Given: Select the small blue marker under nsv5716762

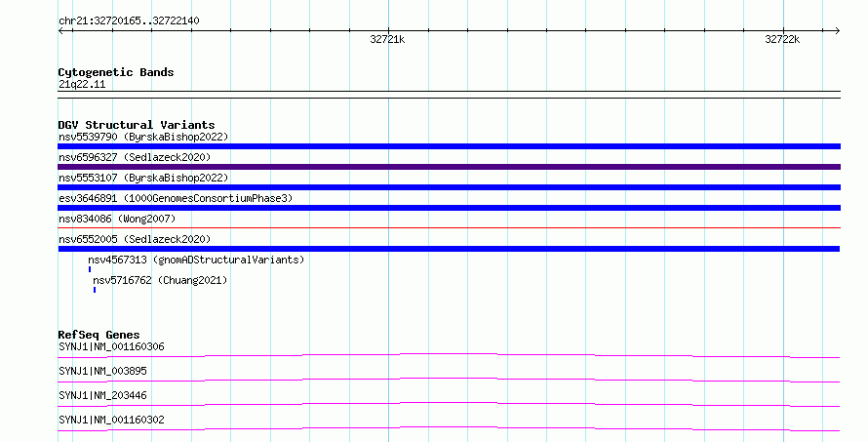Looking at the screenshot, I should pyautogui.click(x=95, y=290).
